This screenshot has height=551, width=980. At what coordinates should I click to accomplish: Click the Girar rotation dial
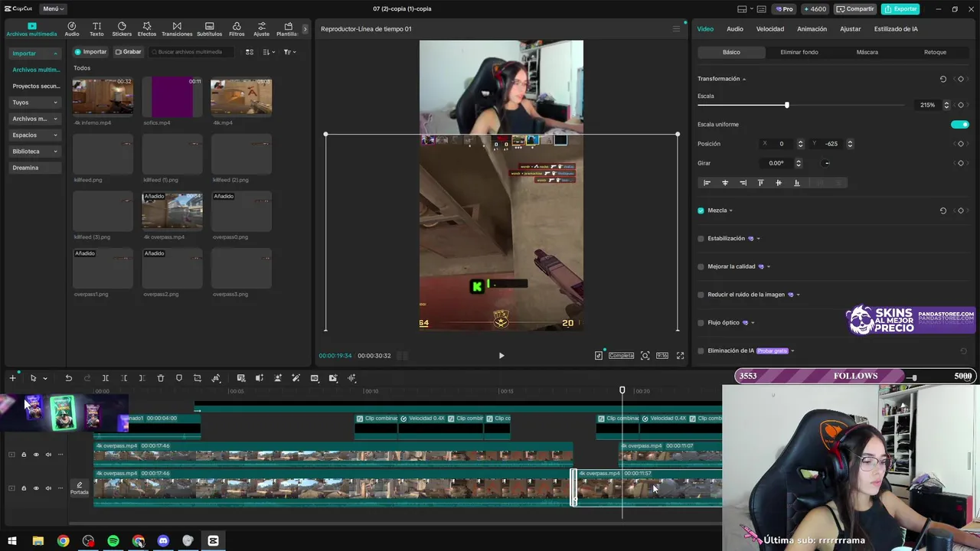[826, 163]
